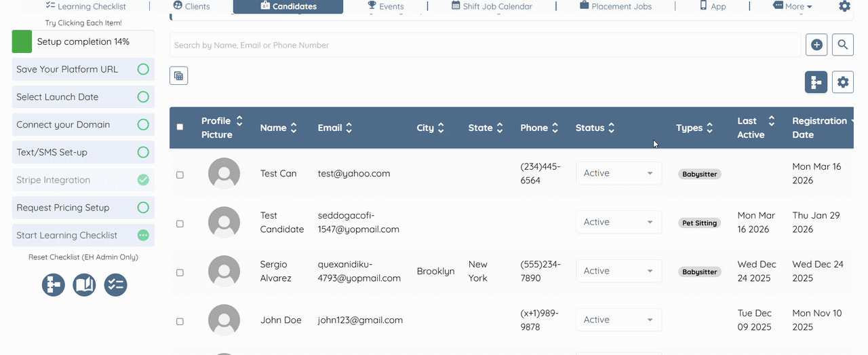The image size is (868, 355).
Task: Sort by Name column arrows
Action: [x=294, y=128]
